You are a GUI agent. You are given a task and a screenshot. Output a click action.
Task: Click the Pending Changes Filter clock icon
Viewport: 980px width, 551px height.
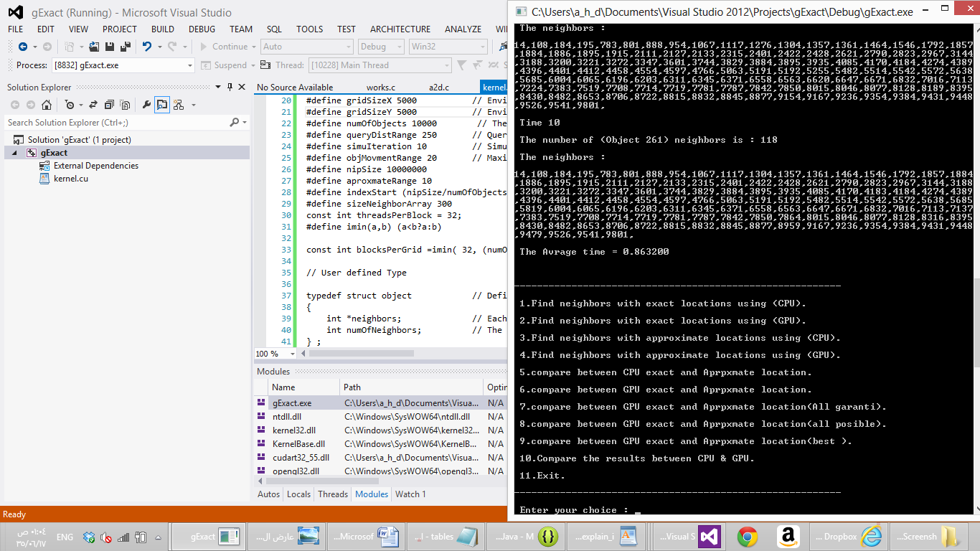(69, 105)
